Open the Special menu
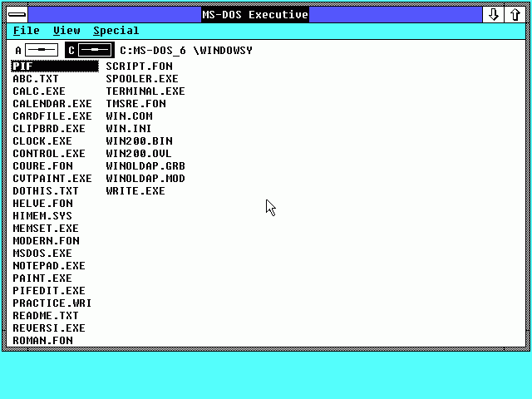Image resolution: width=532 pixels, height=399 pixels. coord(116,31)
